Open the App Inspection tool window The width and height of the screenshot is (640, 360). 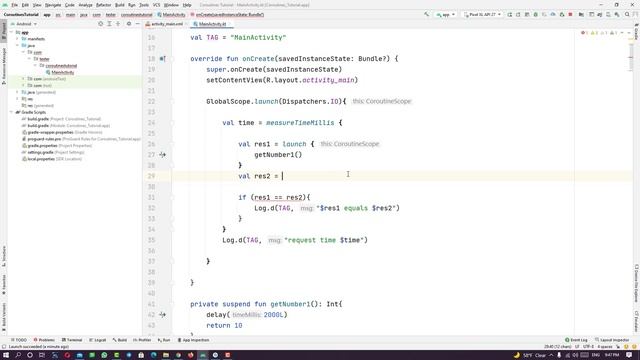point(193,340)
